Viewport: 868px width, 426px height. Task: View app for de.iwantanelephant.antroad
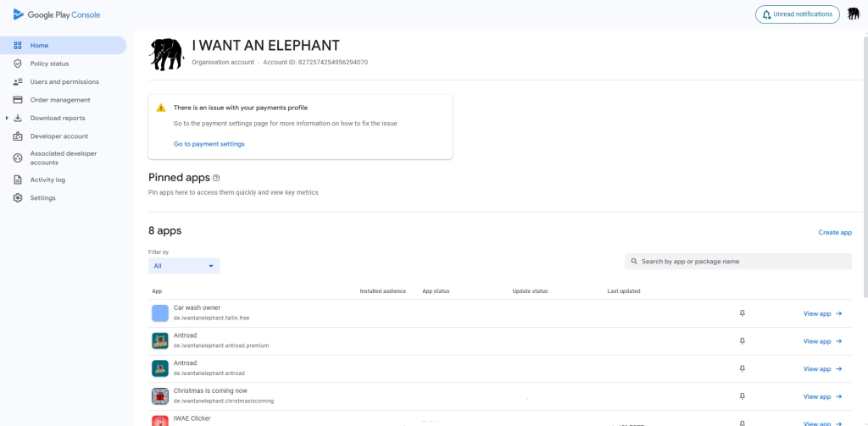point(822,369)
